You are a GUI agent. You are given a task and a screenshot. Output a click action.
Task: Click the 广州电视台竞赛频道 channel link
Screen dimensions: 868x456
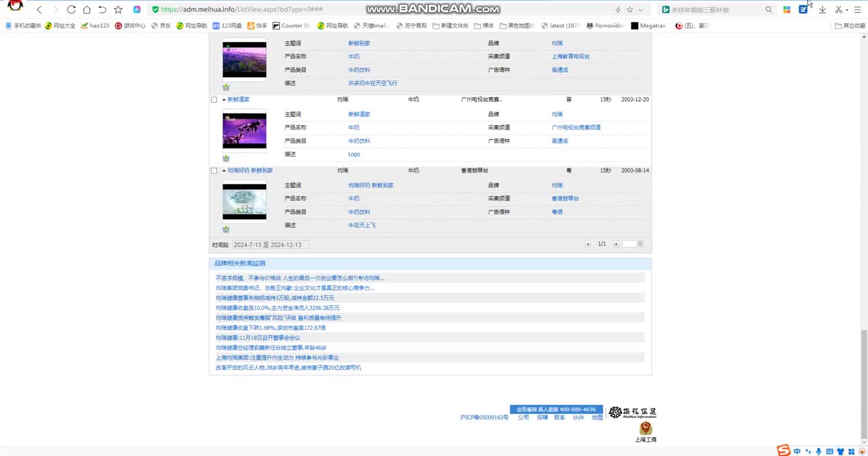click(x=576, y=128)
